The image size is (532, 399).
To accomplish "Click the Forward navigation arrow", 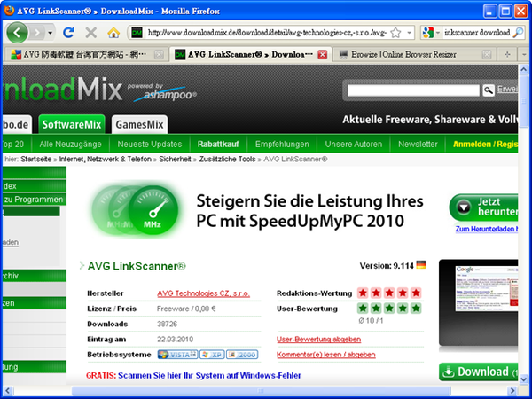I will [36, 33].
